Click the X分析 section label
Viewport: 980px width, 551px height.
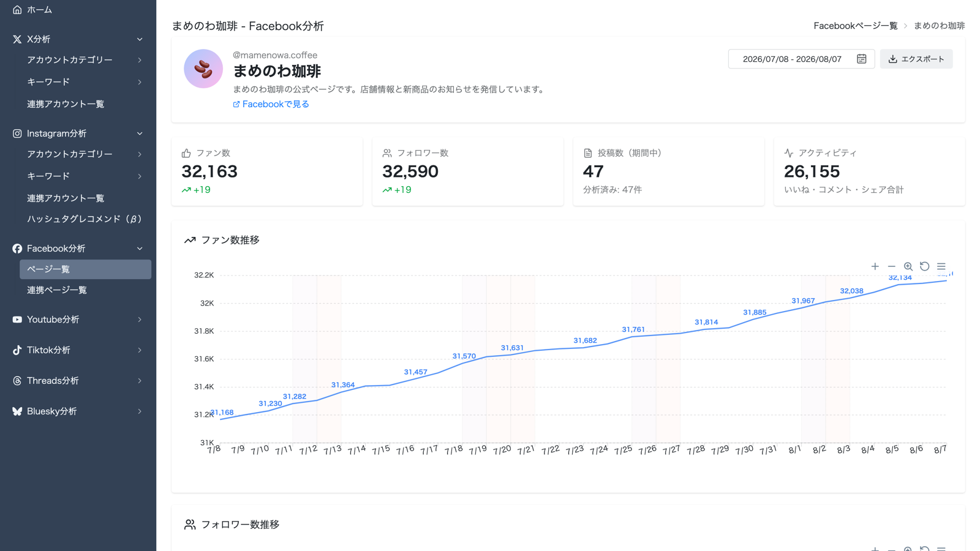[39, 39]
